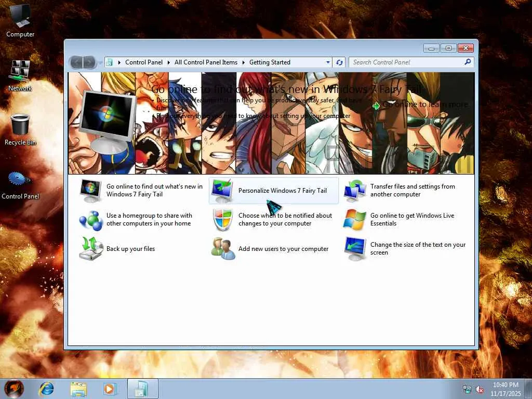Open the Network desktop icon
This screenshot has height=399, width=532.
pyautogui.click(x=20, y=75)
